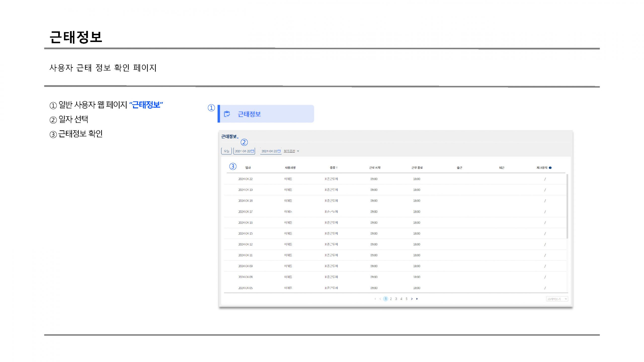
Task: Select the 2024-04-15 row date cell
Action: [245, 233]
